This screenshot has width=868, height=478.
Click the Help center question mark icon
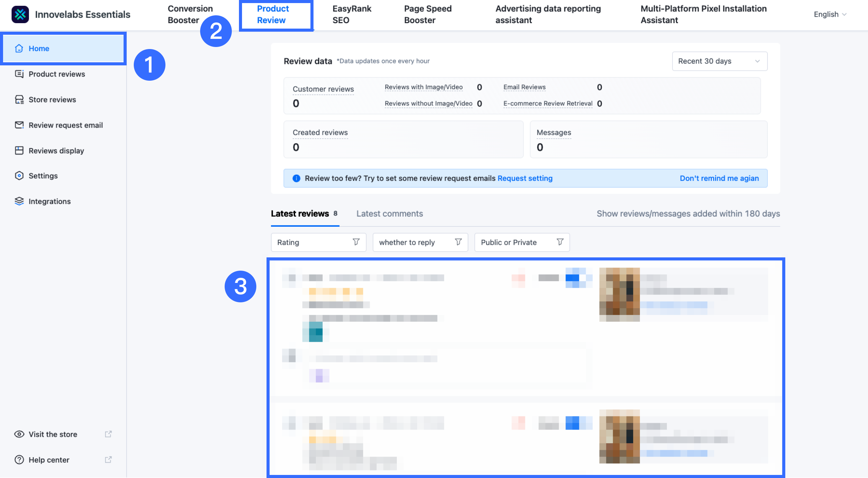19,460
